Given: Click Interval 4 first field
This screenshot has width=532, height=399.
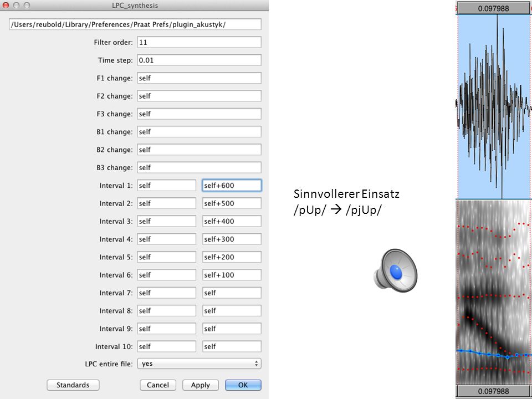Looking at the screenshot, I should [x=167, y=239].
